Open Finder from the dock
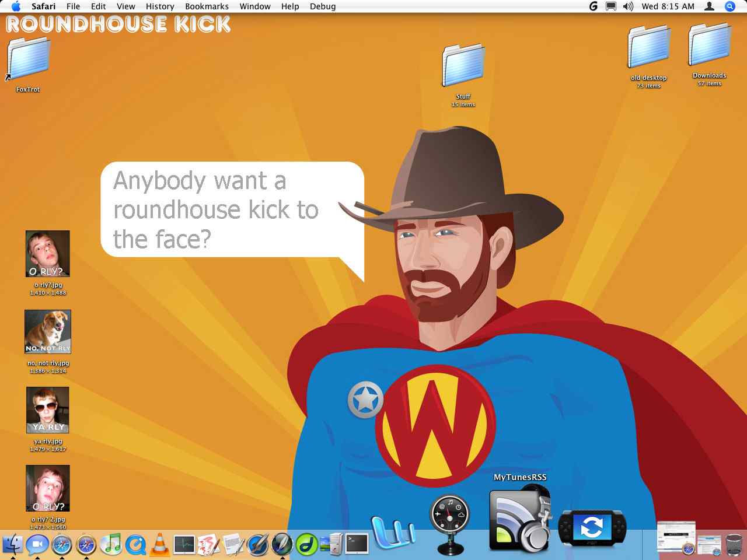 tap(13, 544)
